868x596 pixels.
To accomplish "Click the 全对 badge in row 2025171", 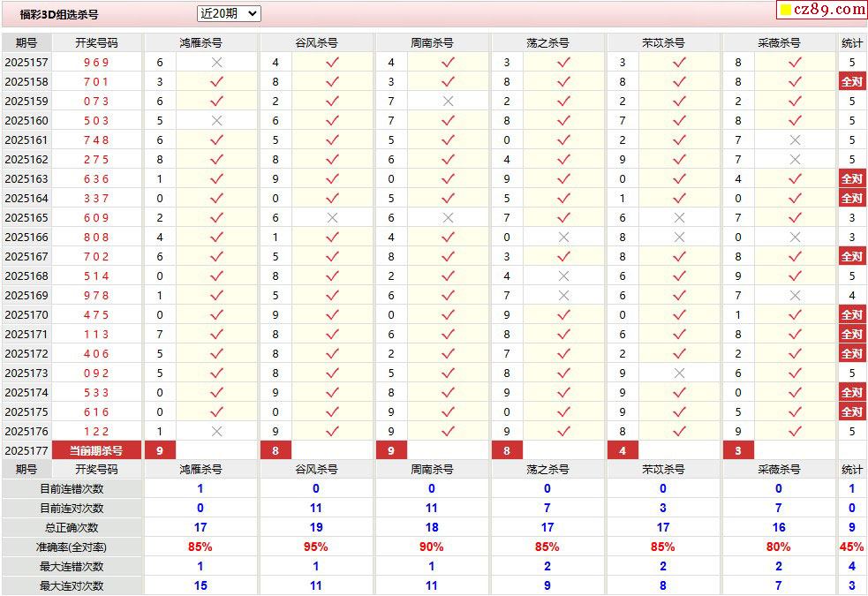I will (852, 335).
